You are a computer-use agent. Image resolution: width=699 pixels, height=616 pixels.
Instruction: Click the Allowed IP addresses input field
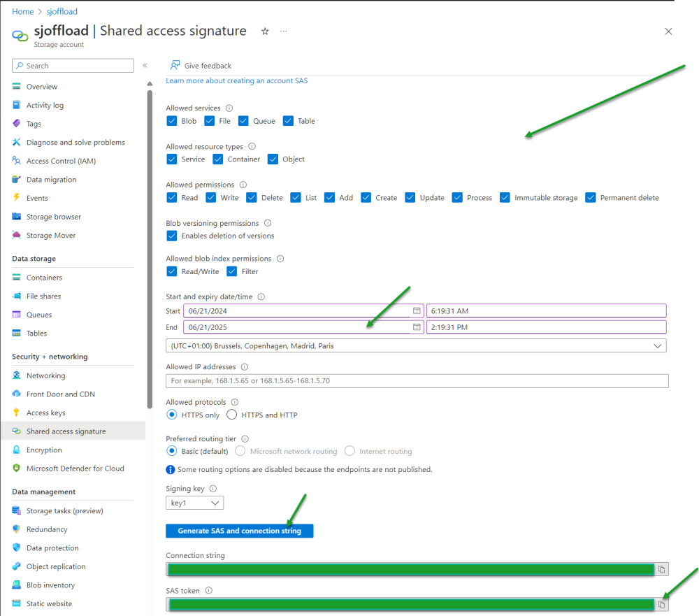(417, 380)
